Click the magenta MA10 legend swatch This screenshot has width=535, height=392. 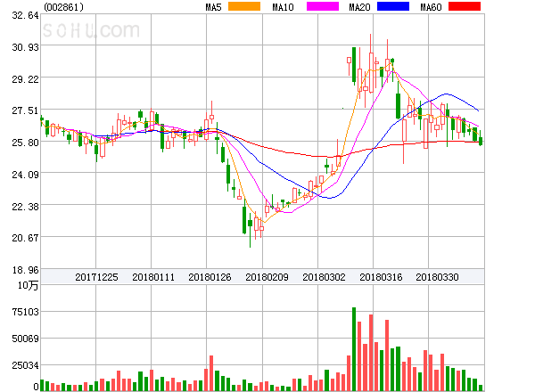point(323,6)
